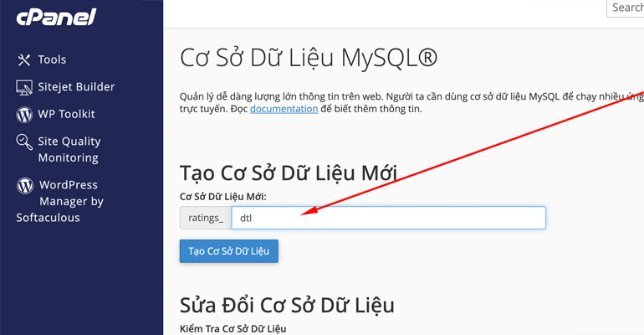This screenshot has width=644, height=335.
Task: Open Tools in the sidebar
Action: pyautogui.click(x=52, y=59)
